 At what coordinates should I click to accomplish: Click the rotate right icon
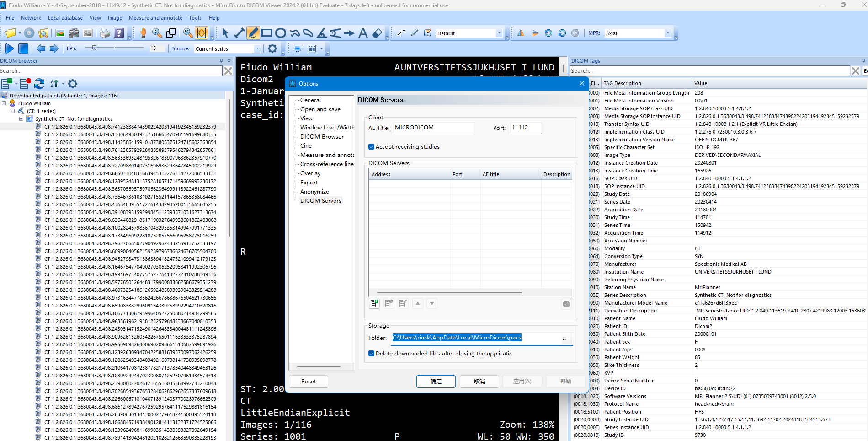[562, 33]
